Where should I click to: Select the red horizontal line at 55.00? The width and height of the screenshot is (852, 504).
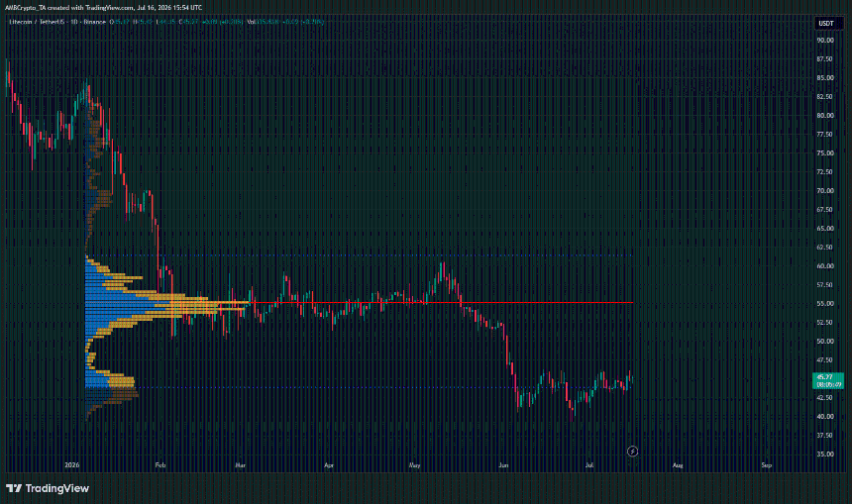pyautogui.click(x=440, y=303)
